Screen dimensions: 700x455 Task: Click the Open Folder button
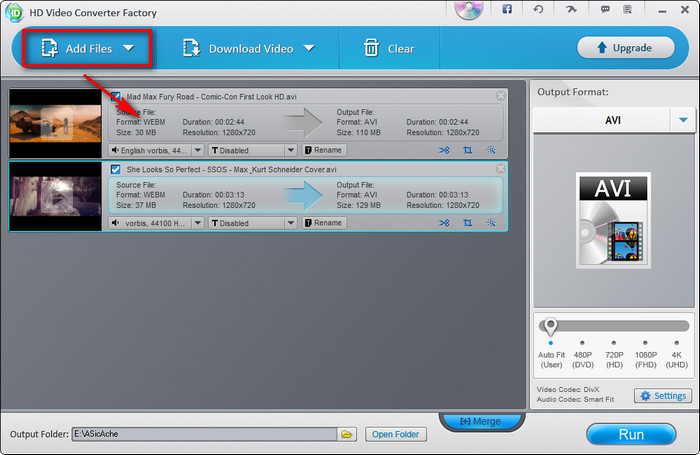tap(396, 434)
